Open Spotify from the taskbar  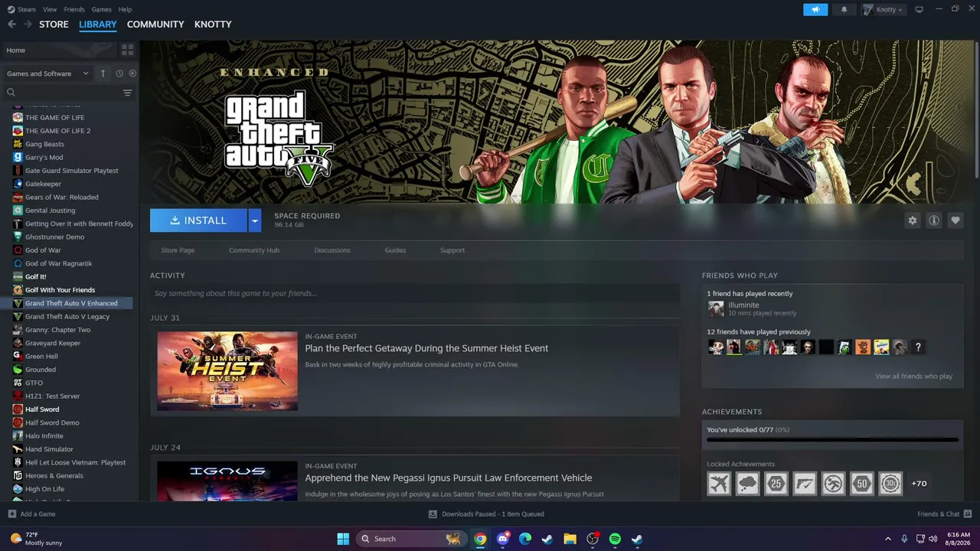[x=615, y=539]
